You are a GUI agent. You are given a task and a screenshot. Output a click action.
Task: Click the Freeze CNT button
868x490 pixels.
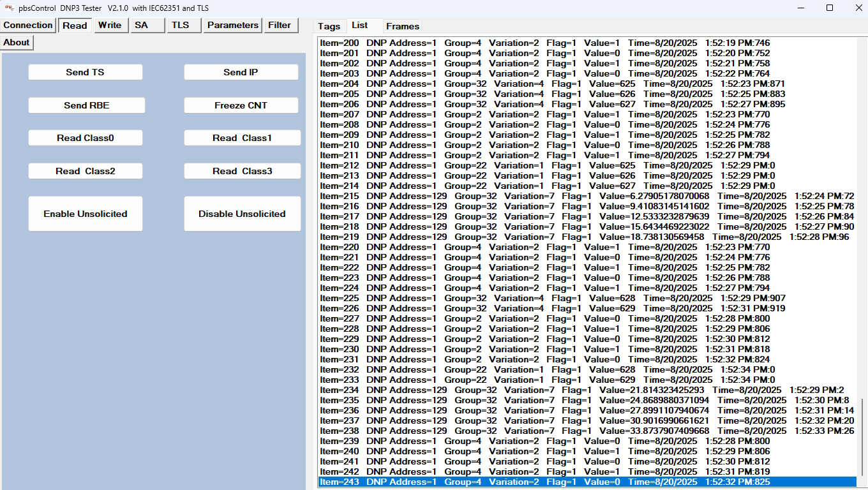pos(241,105)
